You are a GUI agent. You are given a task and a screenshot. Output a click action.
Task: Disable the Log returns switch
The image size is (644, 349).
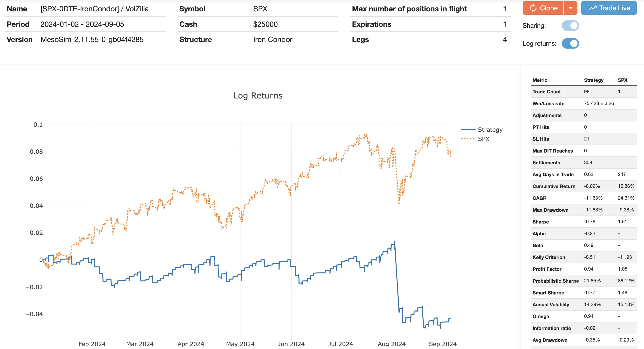pos(570,43)
